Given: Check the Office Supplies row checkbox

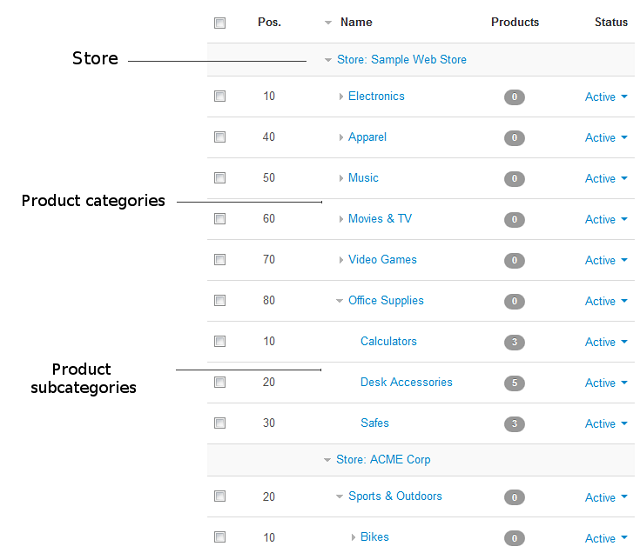Looking at the screenshot, I should 220,300.
